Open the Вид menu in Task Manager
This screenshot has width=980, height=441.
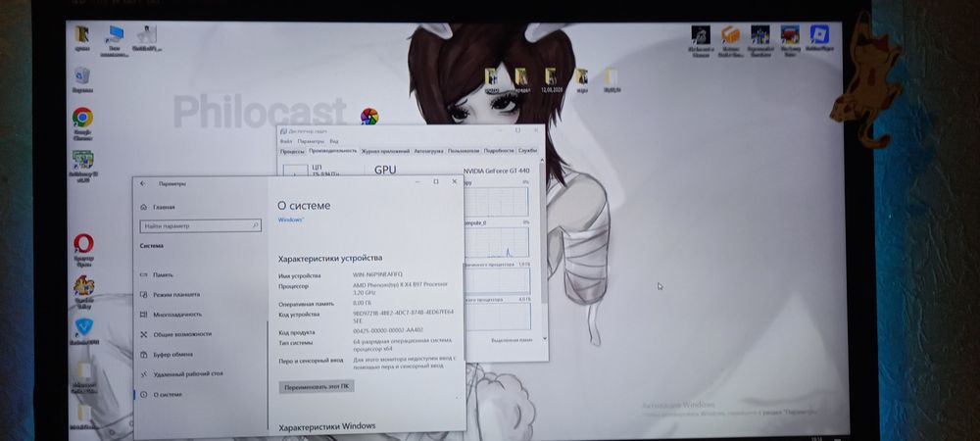coord(334,141)
